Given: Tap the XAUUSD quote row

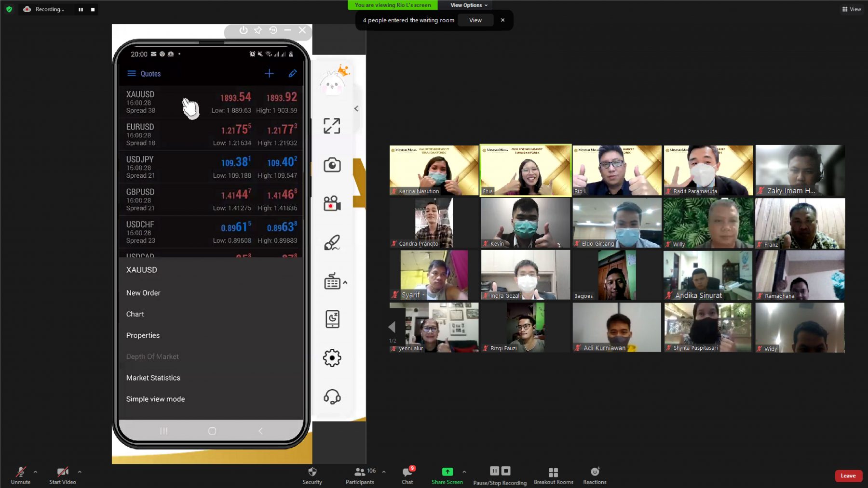Looking at the screenshot, I should [x=211, y=102].
